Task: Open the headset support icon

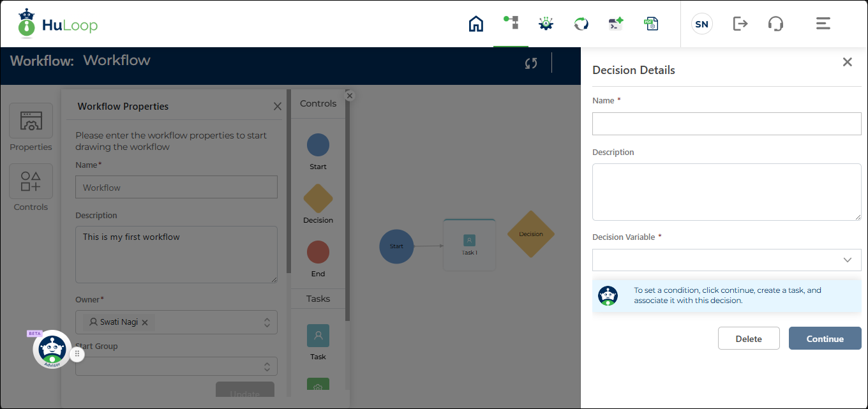Action: tap(775, 24)
